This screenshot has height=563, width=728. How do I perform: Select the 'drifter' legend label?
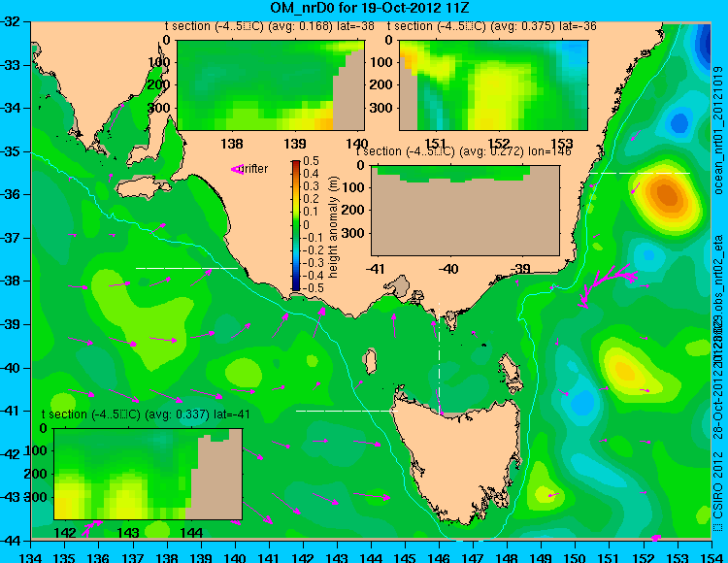point(255,169)
